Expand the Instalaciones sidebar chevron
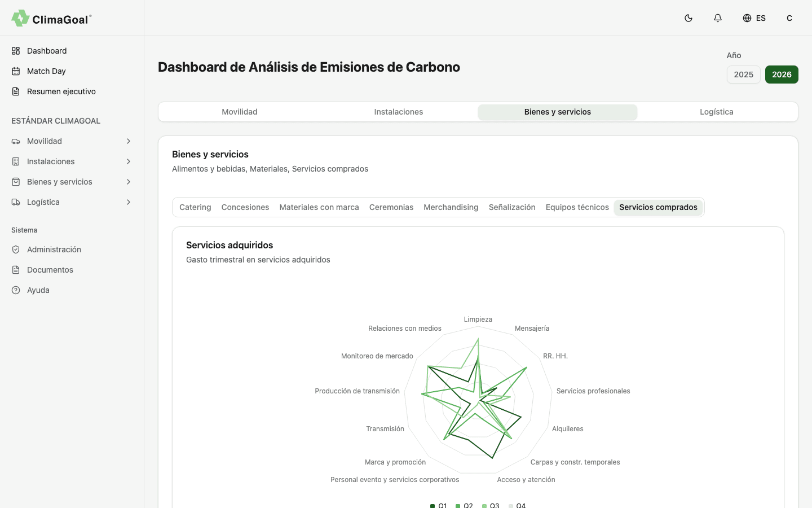Screen dimensions: 812x508 coord(129,161)
